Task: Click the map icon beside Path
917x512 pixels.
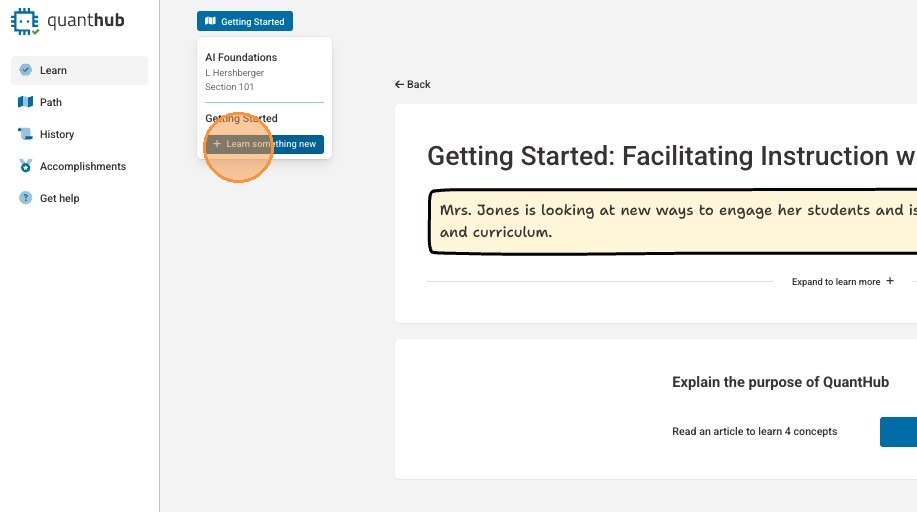Action: tap(26, 102)
